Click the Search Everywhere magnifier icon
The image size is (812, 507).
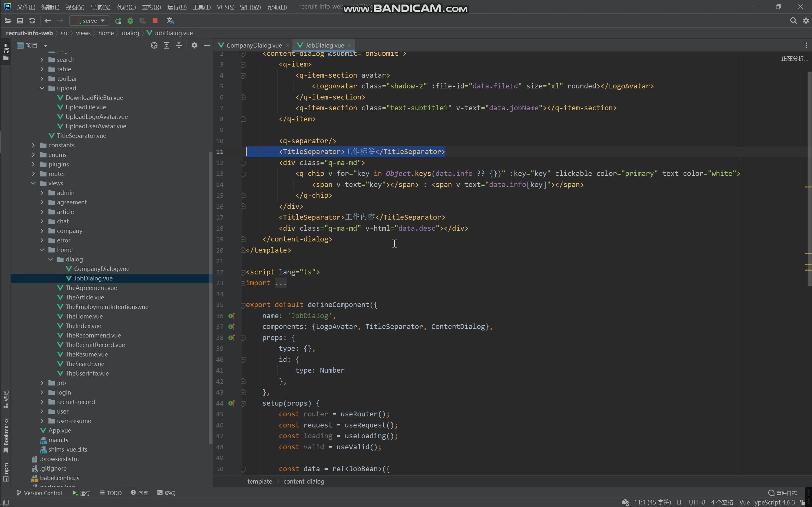[793, 21]
